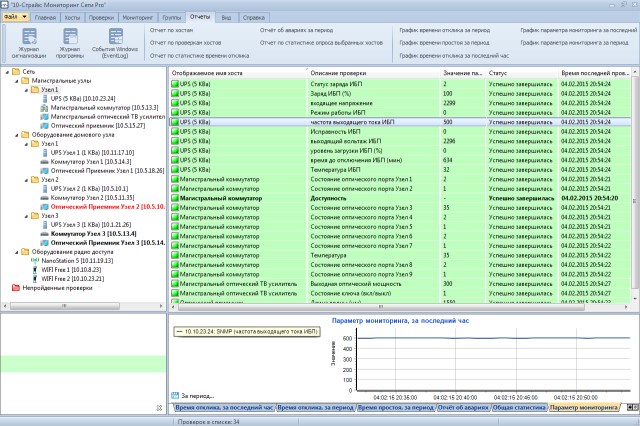Switch to the Хосты ribbon tab
This screenshot has width=640, height=426.
pos(72,18)
